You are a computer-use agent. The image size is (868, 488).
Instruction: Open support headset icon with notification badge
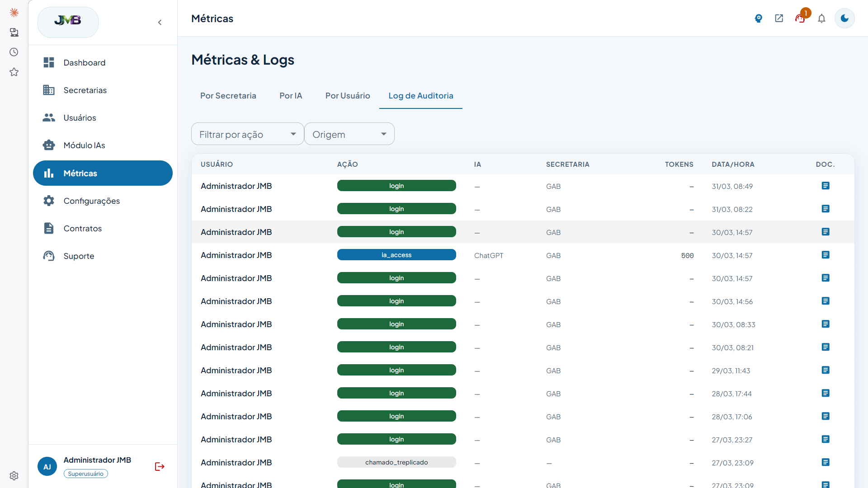tap(800, 19)
